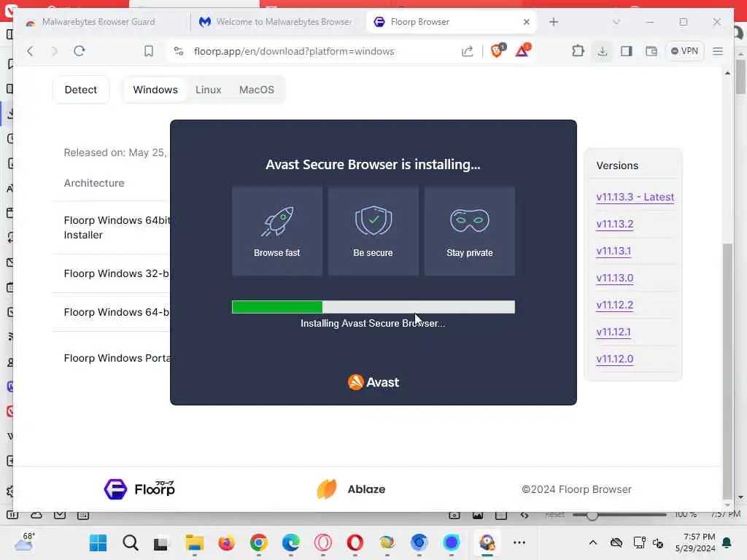Select the MacOS platform tab
Viewport: 747px width, 560px height.
tap(257, 90)
